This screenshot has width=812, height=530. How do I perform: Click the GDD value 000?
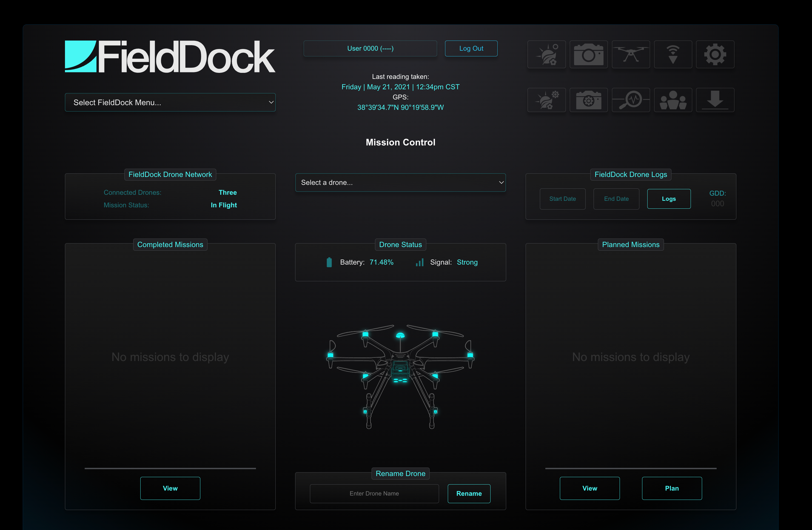(x=717, y=204)
